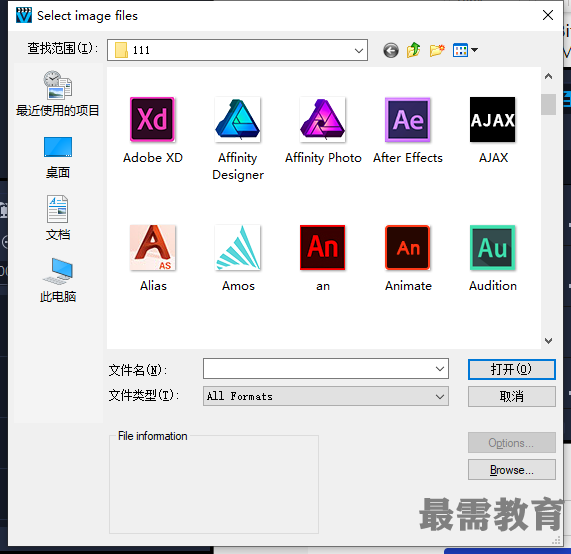The width and height of the screenshot is (571, 554).
Task: Go to This PC (此电脑) location
Action: coord(58,280)
